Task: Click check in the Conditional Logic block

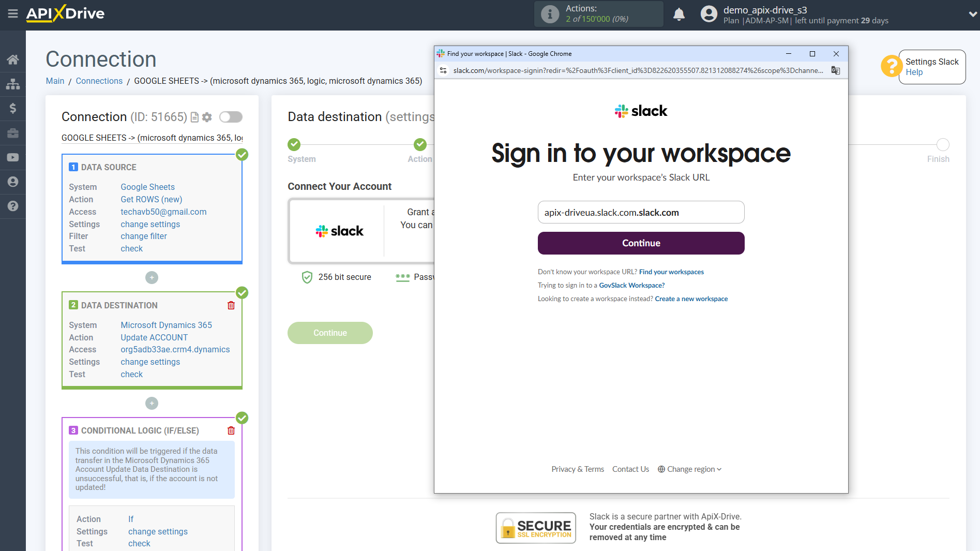Action: point(139,543)
